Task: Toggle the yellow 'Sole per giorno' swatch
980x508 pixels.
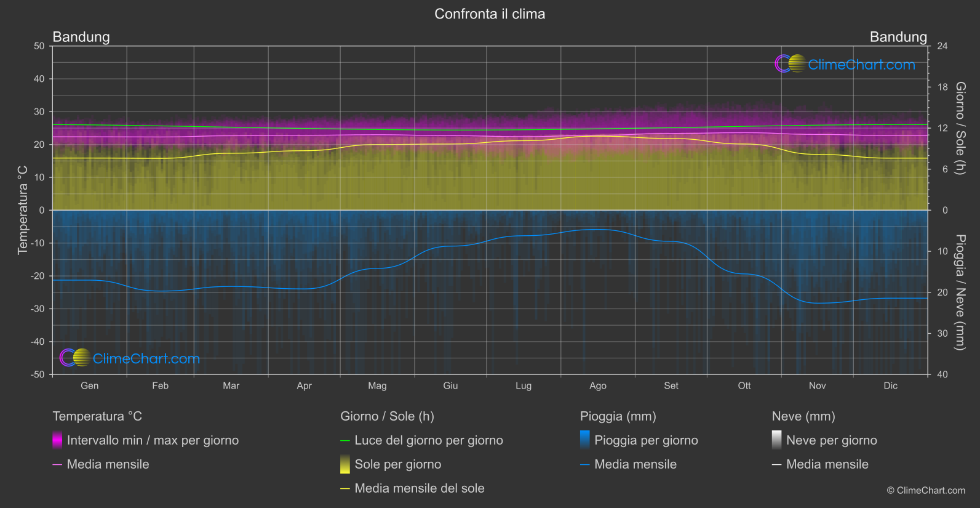Action: click(x=345, y=464)
